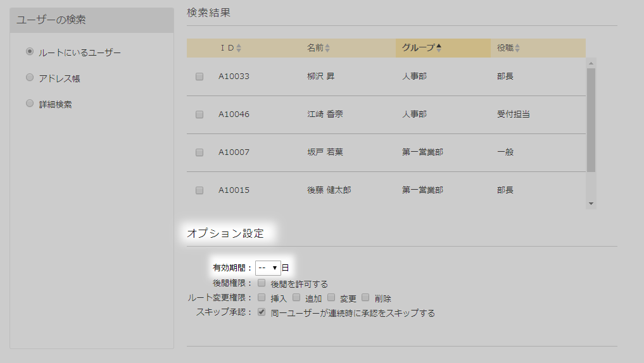Click ID cell A10046
Image resolution: width=644 pixels, height=363 pixels.
[x=234, y=114]
